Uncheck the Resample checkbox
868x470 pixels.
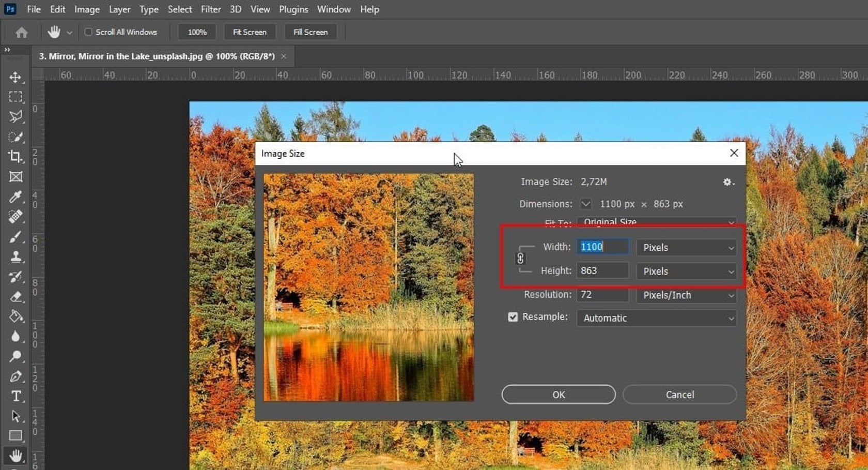coord(513,317)
